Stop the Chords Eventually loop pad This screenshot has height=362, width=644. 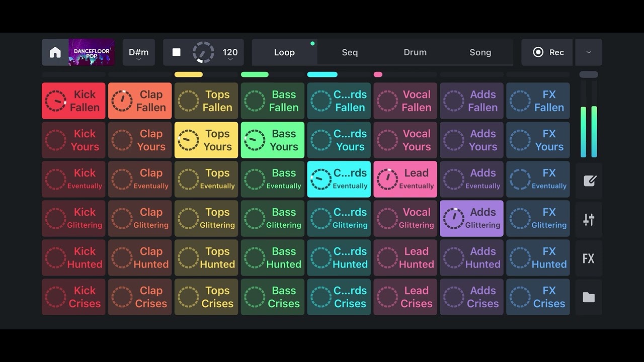(x=339, y=179)
